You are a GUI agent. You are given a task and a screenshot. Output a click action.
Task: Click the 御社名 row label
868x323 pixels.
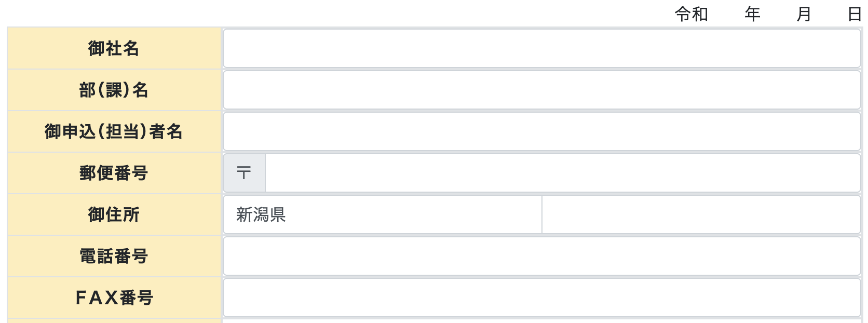114,48
